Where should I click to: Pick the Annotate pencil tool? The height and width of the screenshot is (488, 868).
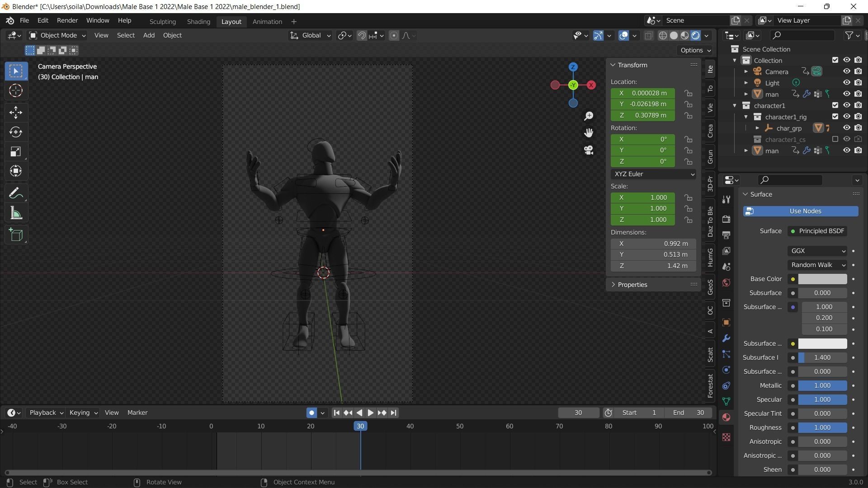[x=16, y=193]
